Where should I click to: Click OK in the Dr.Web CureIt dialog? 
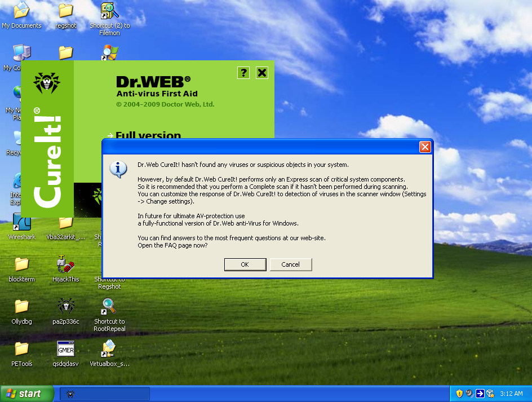245,264
